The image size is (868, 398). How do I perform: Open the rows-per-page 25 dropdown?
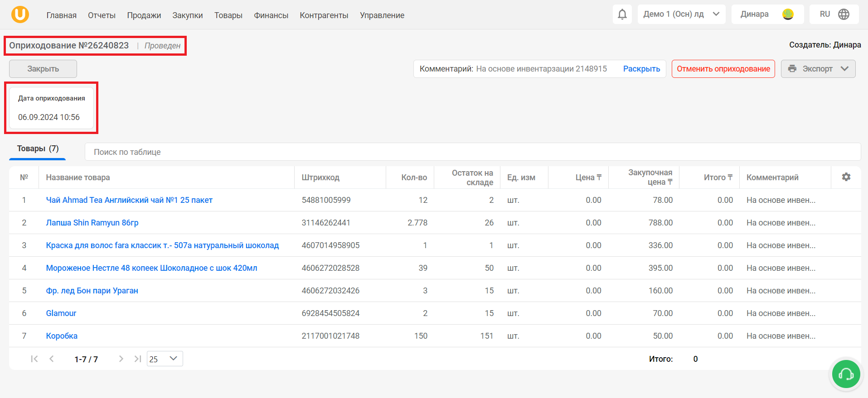point(165,359)
